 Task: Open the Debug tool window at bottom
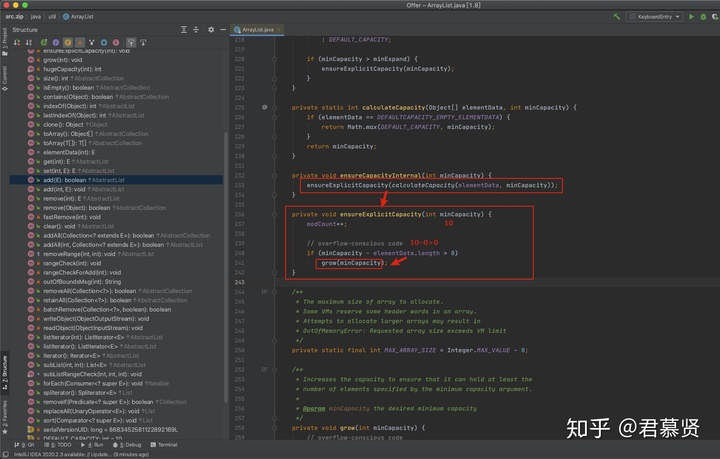click(127, 445)
